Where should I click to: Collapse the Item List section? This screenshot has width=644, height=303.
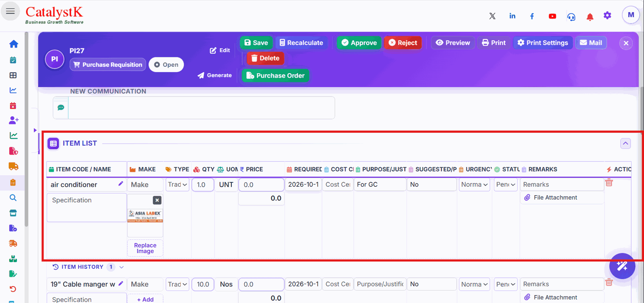click(x=625, y=144)
